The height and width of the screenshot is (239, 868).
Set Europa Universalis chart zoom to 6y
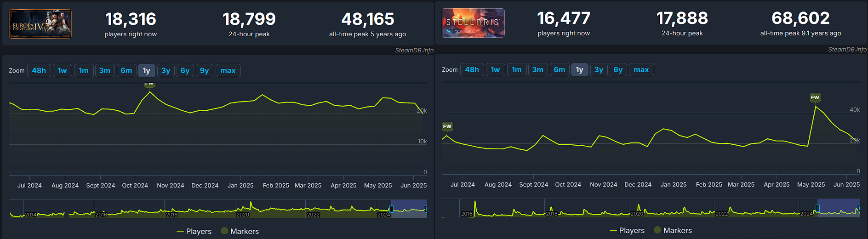coord(185,70)
